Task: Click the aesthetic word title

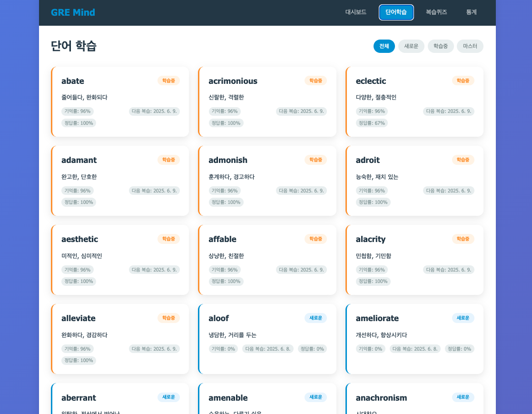Action: coord(80,239)
